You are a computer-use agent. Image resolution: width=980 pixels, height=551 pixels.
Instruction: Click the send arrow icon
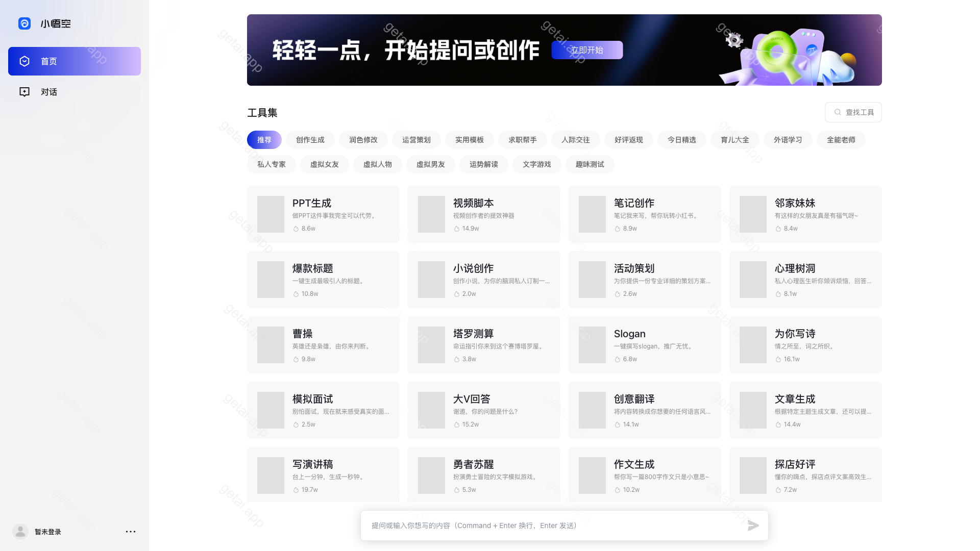point(753,525)
